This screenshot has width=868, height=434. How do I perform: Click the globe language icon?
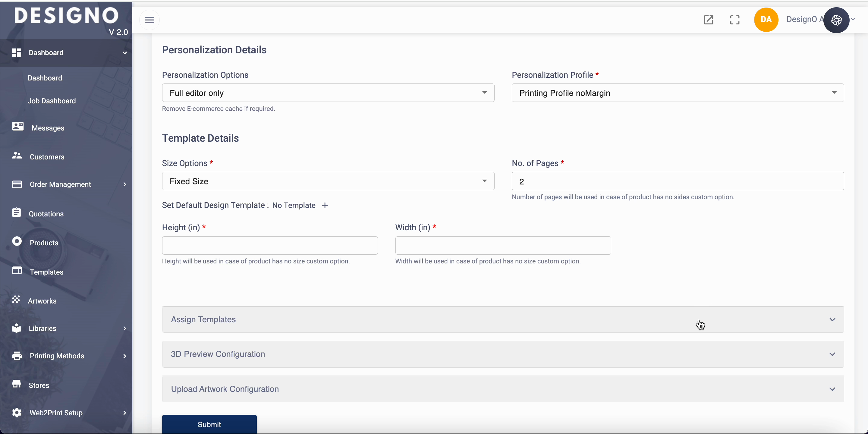click(x=836, y=20)
